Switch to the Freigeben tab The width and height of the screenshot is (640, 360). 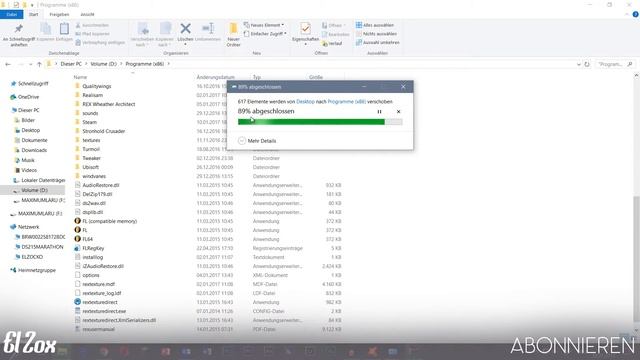click(x=59, y=14)
